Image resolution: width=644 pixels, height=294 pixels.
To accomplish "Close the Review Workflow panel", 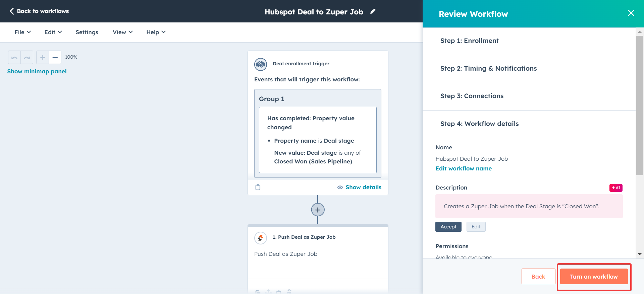I will 631,13.
